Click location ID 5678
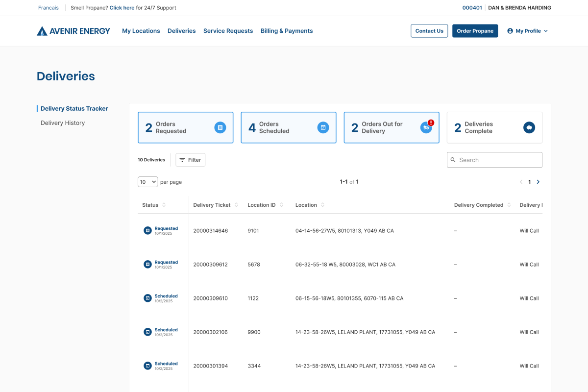Viewport: 588px width, 392px height. (254, 265)
